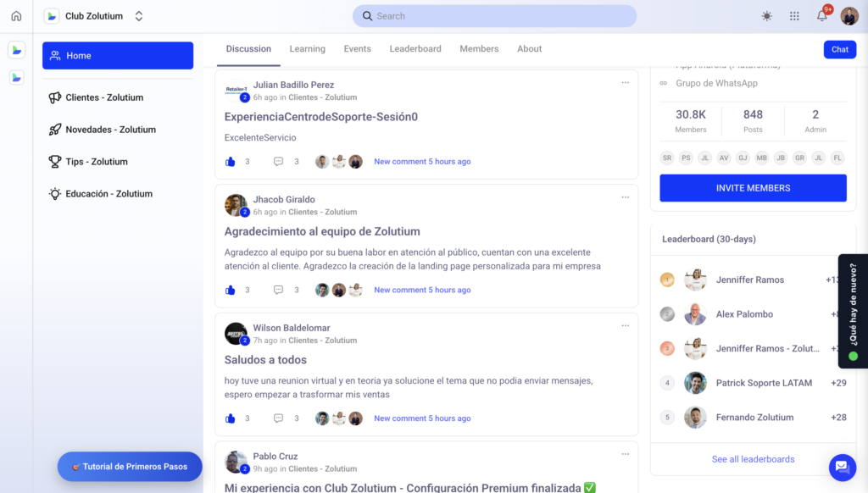
Task: Open the apps grid menu
Action: 794,16
